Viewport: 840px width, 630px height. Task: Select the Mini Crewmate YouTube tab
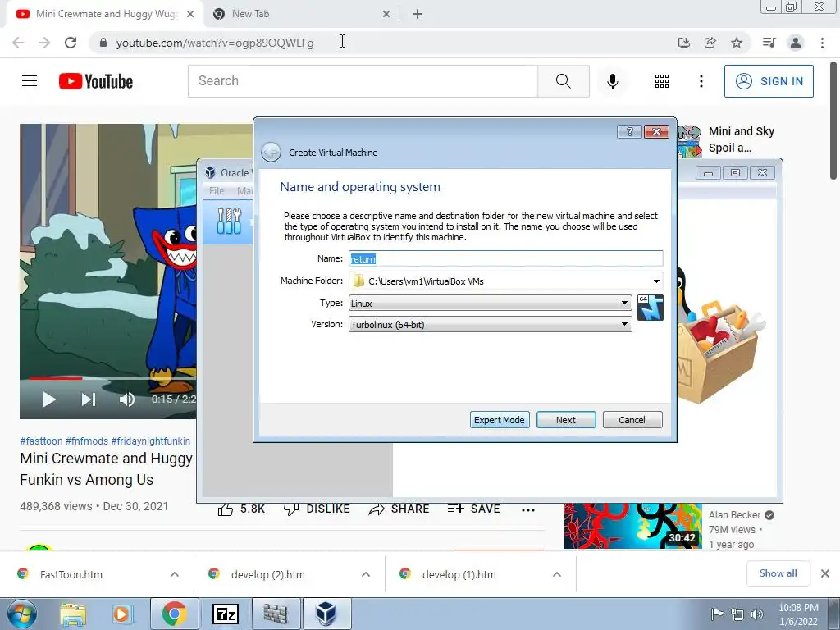pyautogui.click(x=104, y=14)
